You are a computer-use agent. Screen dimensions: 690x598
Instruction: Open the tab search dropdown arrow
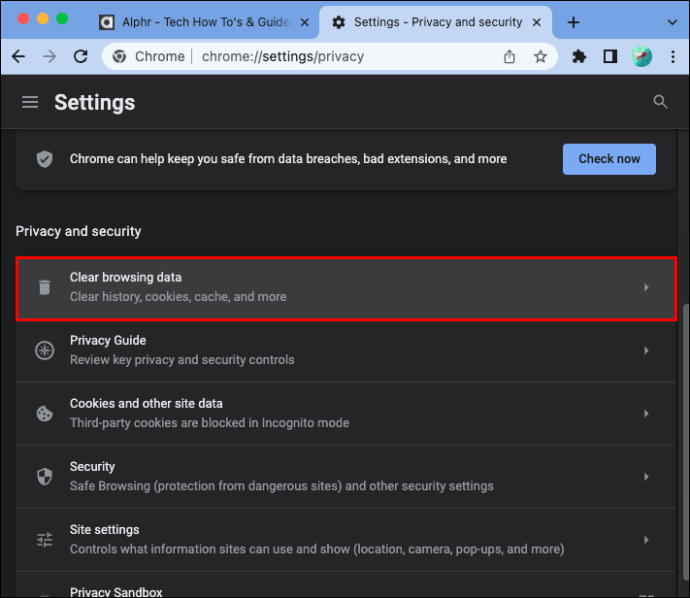pyautogui.click(x=672, y=22)
